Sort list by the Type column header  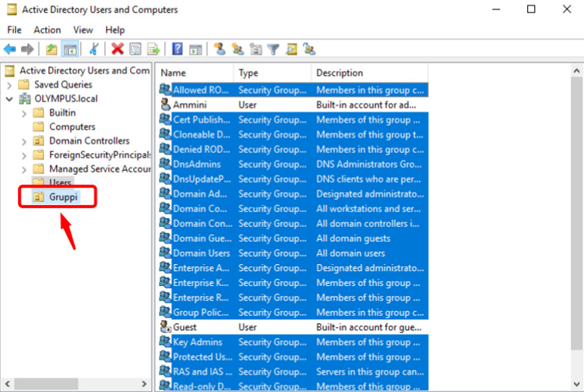(248, 73)
